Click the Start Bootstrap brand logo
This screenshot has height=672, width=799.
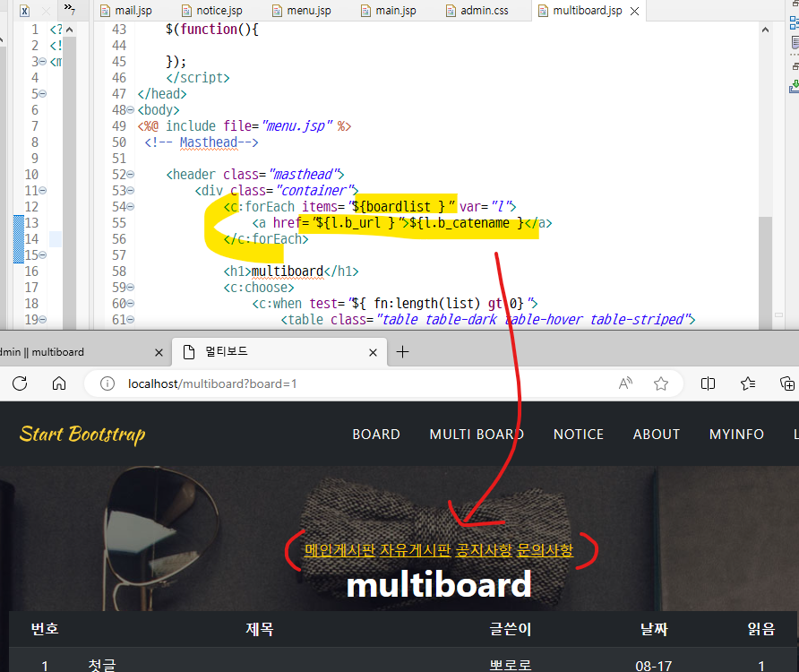pos(82,435)
